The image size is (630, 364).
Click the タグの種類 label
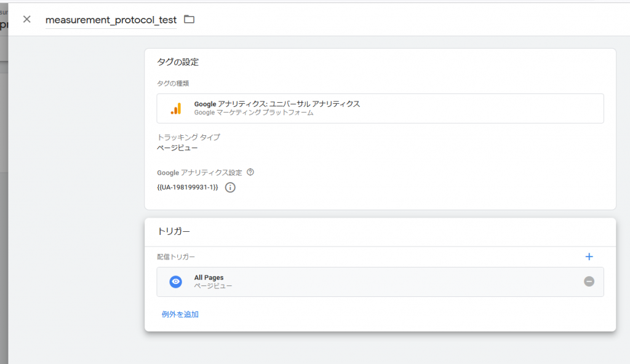click(x=173, y=84)
